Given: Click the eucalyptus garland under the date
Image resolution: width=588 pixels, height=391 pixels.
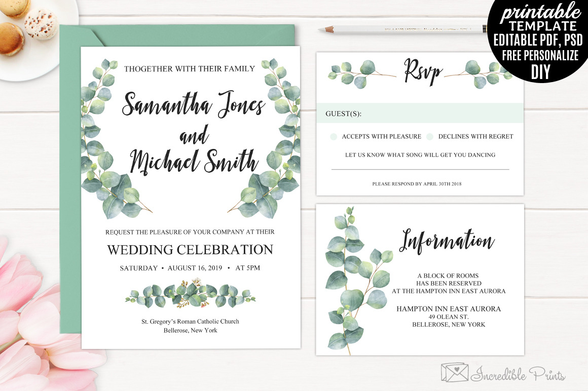Looking at the screenshot, I should (190, 295).
